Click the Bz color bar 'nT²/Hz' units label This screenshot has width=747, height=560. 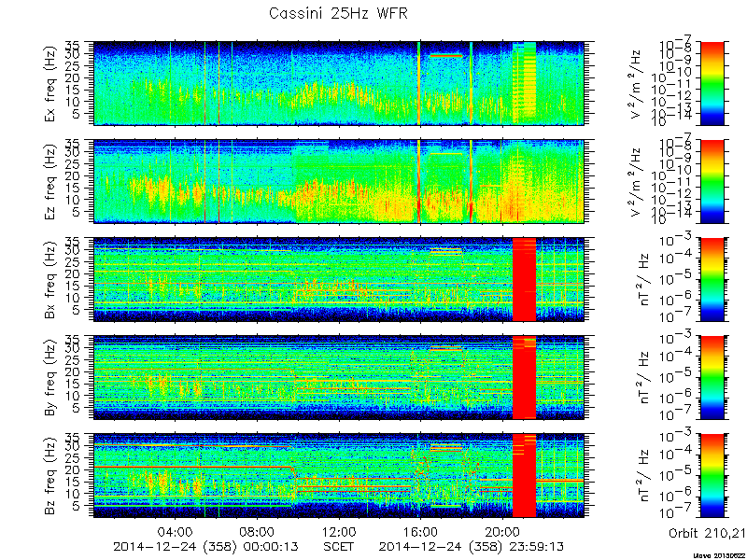pos(646,476)
